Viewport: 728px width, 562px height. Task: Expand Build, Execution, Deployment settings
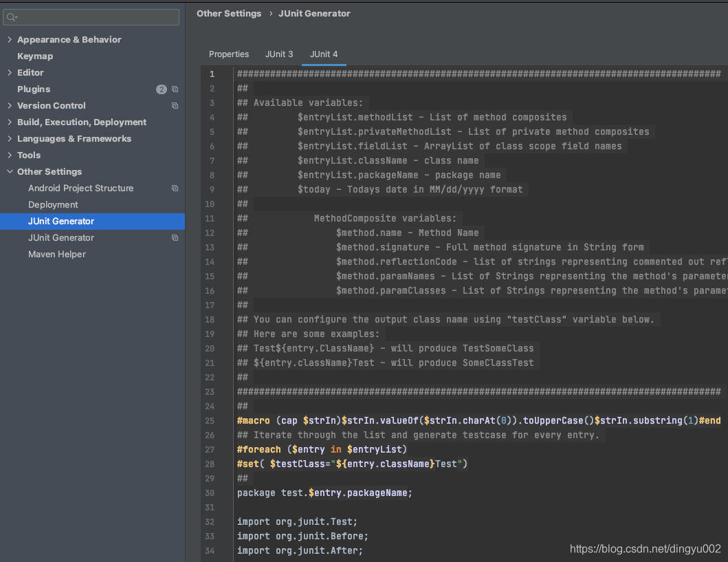pyautogui.click(x=10, y=122)
